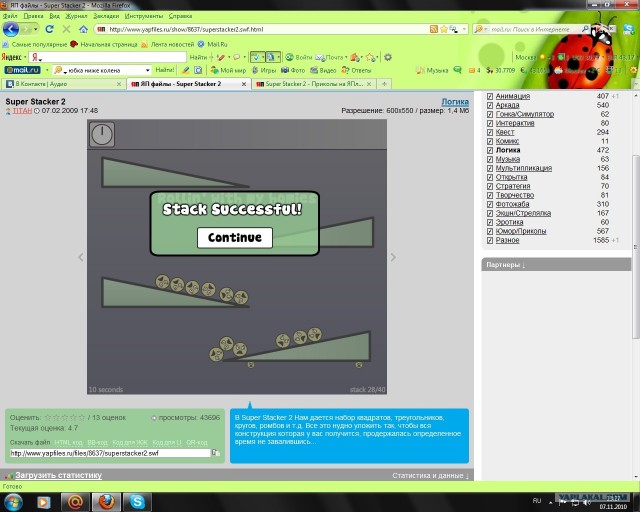Click the file URL text field

tap(110, 453)
